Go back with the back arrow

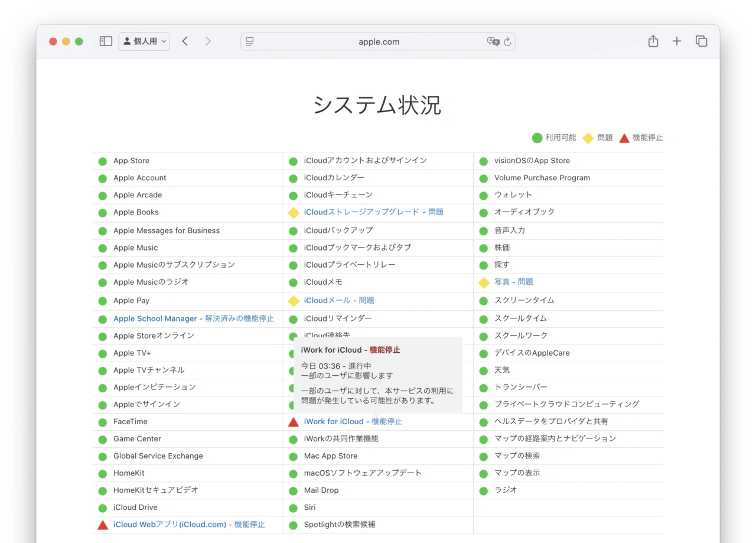point(185,41)
